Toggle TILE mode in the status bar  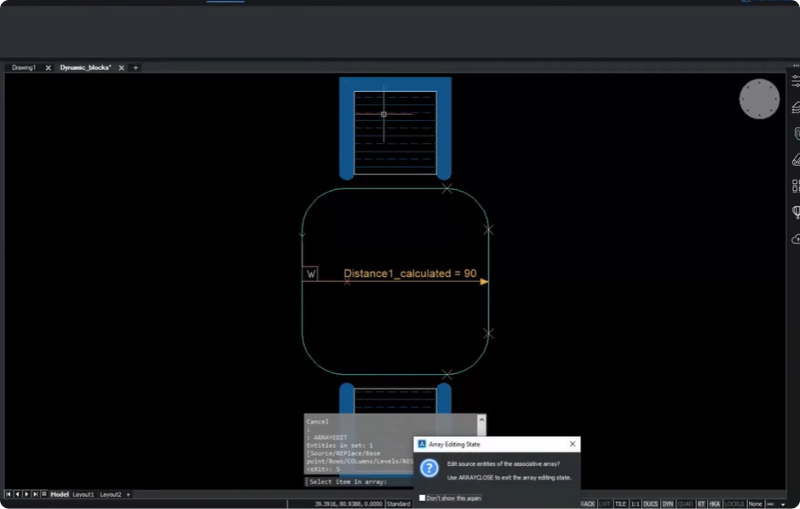click(x=620, y=504)
